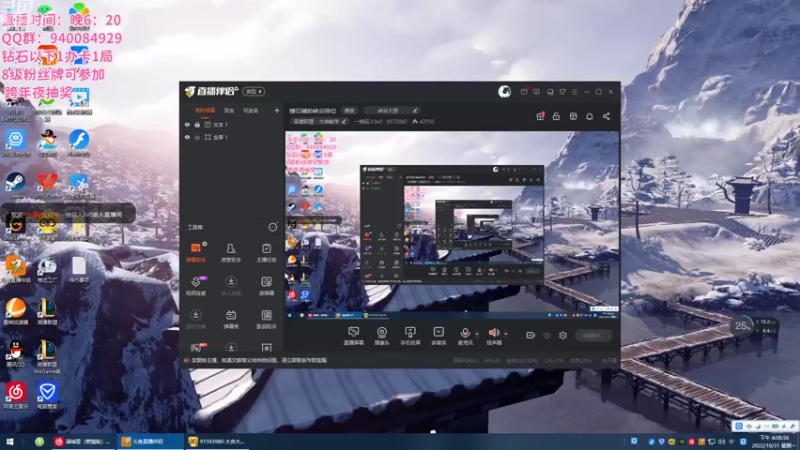
Task: Add 直播屏幕 screen capture source
Action: pos(353,336)
